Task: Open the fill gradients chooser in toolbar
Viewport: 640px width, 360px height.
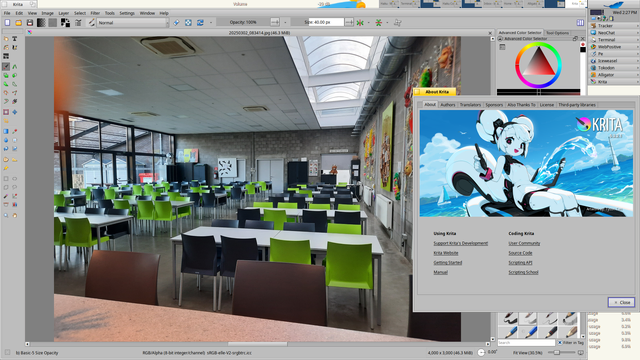Action: [x=41, y=23]
